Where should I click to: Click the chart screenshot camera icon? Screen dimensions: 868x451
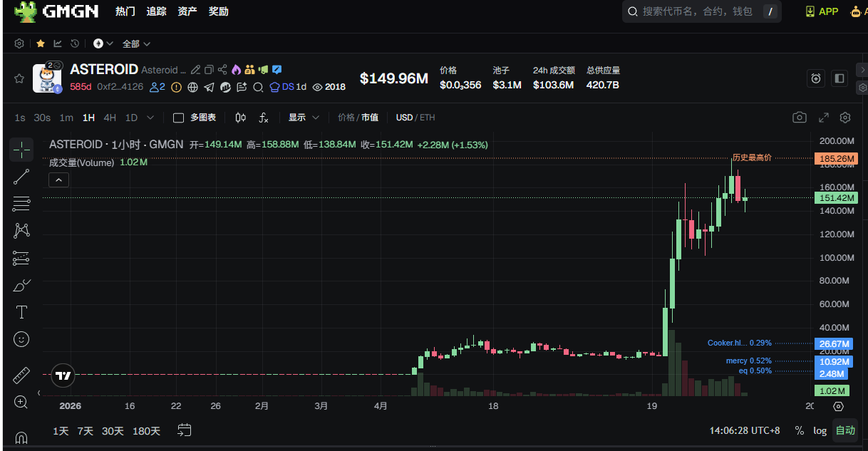coord(800,118)
